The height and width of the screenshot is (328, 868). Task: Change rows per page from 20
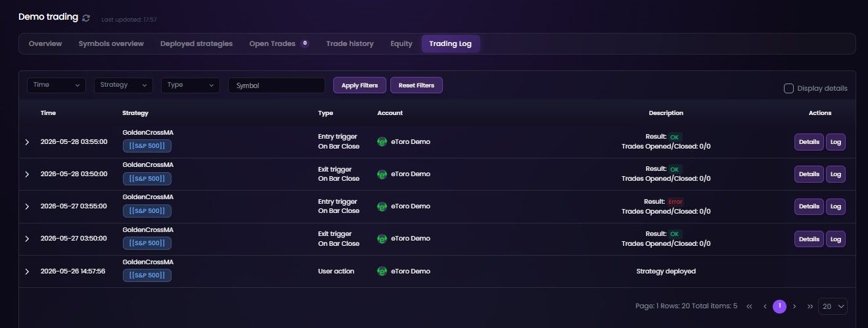pos(833,306)
